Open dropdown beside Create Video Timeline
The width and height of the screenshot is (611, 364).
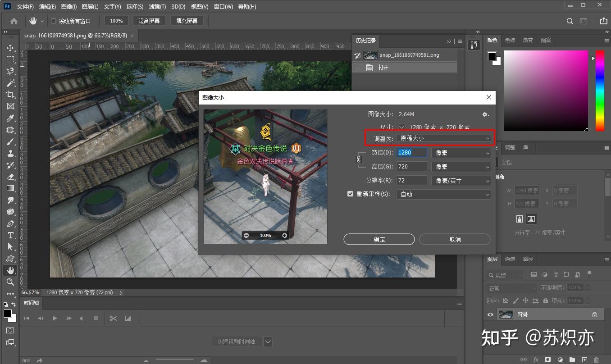point(268,341)
